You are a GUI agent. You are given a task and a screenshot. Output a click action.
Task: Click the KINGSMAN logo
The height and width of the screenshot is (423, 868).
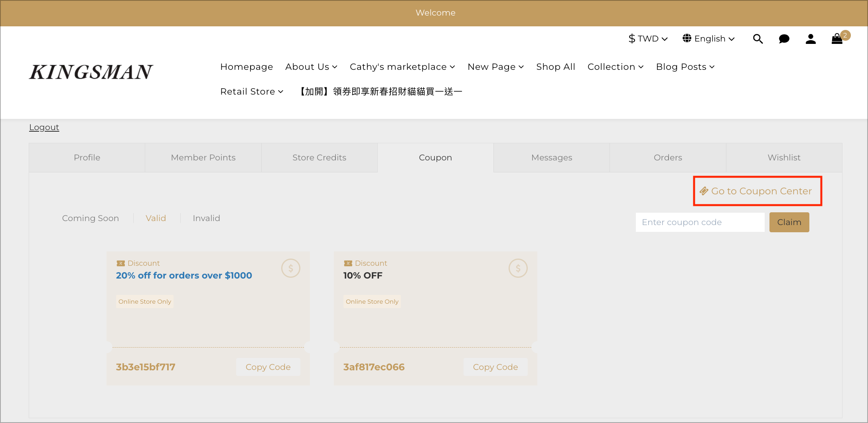click(91, 72)
